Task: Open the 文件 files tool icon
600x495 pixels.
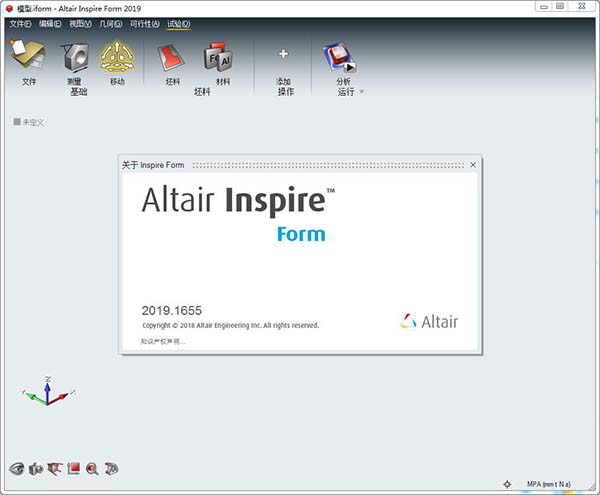Action: (28, 56)
